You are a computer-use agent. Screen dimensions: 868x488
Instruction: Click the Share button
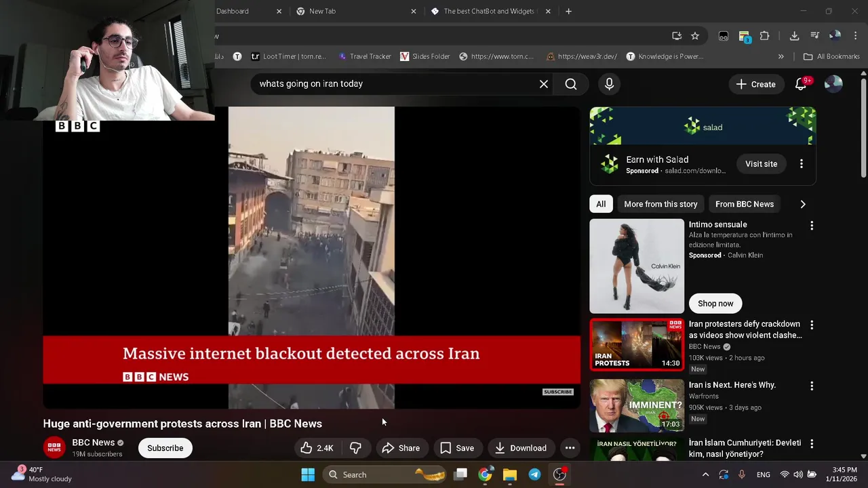[401, 448]
